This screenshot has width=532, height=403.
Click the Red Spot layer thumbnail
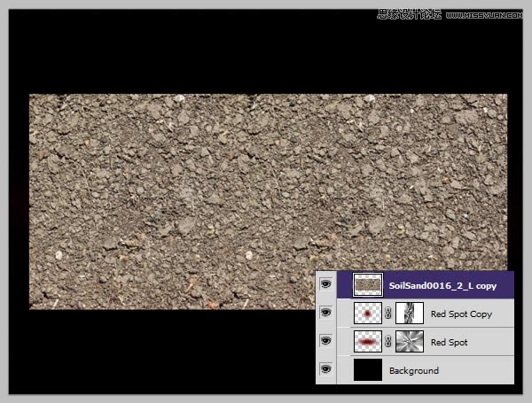pyautogui.click(x=367, y=342)
